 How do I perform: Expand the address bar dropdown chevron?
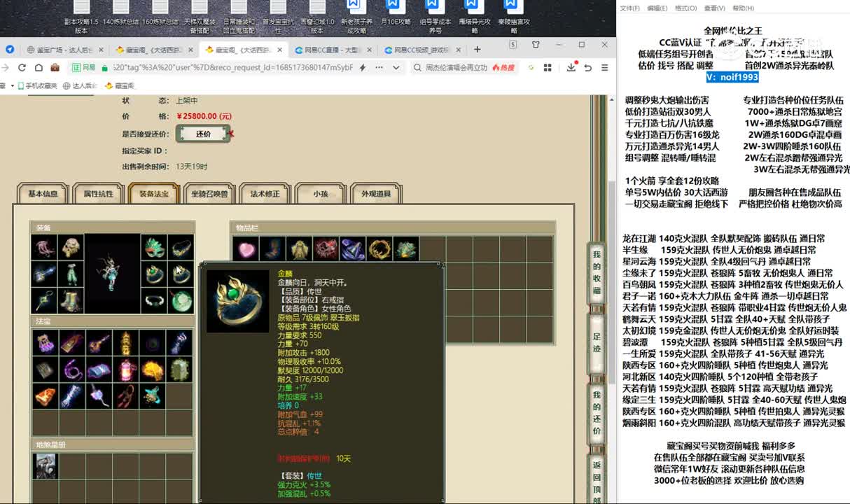tap(396, 68)
